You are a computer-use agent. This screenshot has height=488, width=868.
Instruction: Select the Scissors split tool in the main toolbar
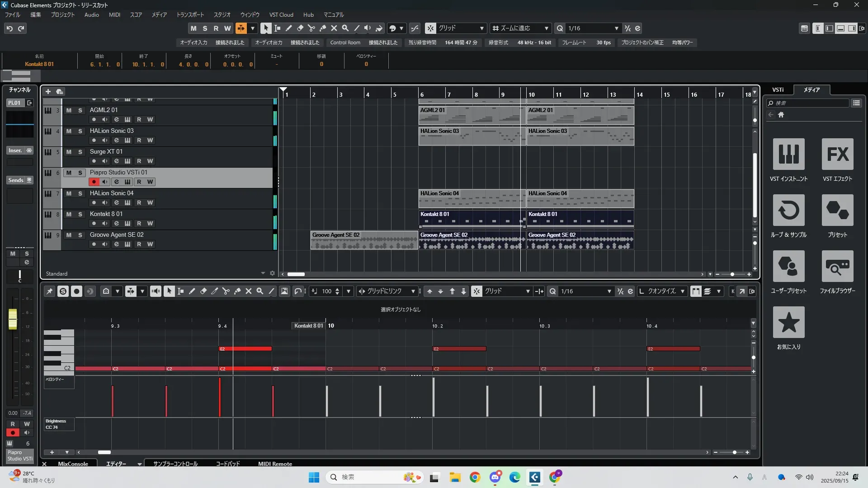311,28
